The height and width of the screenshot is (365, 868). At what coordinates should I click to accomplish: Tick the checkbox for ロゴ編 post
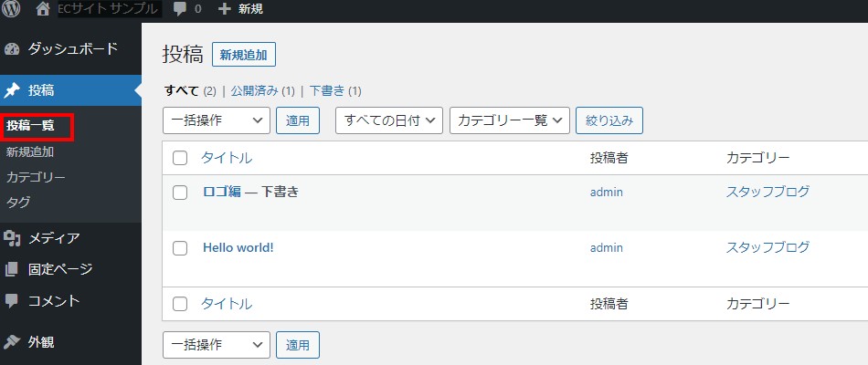pyautogui.click(x=180, y=193)
